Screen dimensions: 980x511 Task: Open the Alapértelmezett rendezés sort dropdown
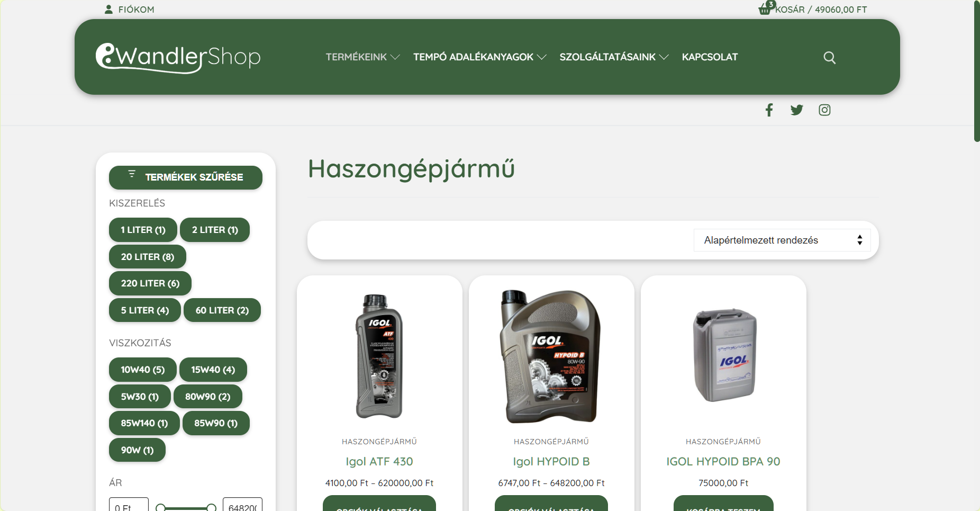(782, 240)
